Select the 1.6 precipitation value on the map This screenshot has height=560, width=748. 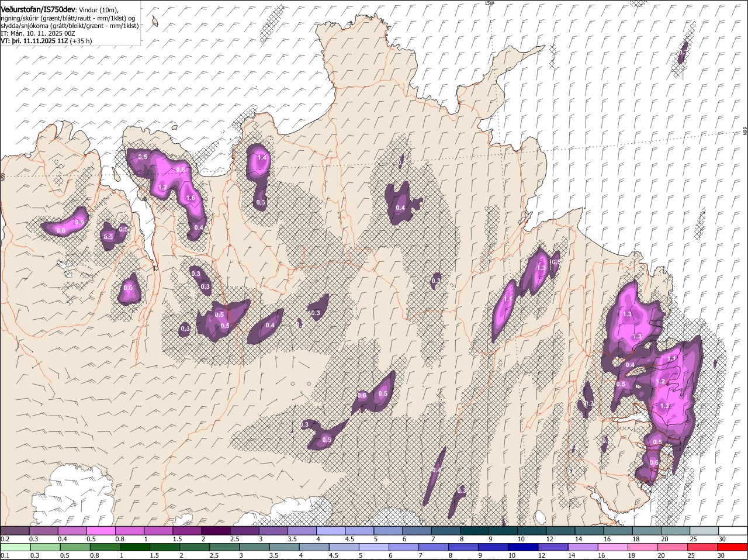coord(190,198)
